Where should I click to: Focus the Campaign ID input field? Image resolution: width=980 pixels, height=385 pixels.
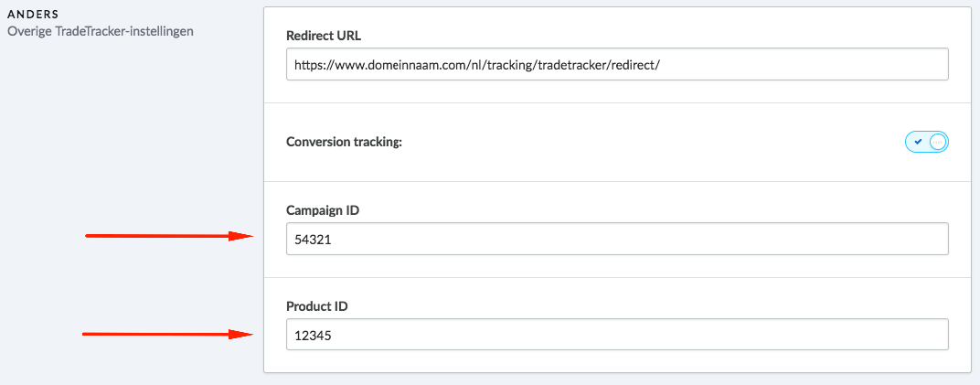617,239
